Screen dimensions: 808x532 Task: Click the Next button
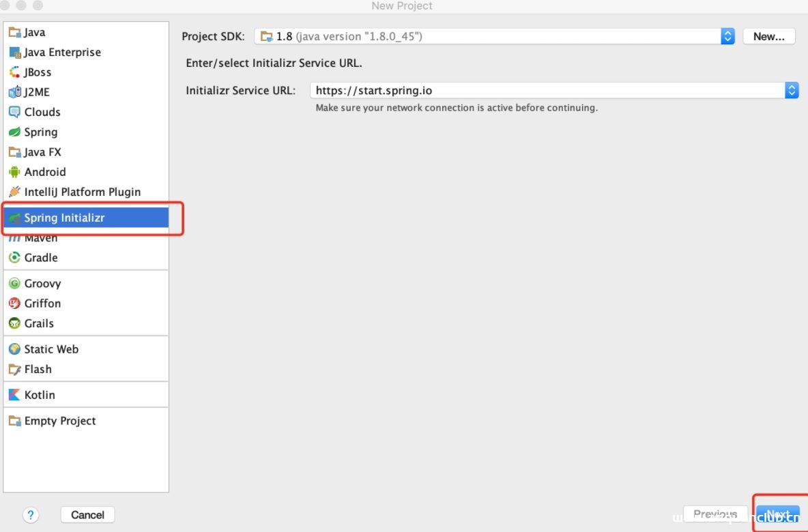pyautogui.click(x=777, y=515)
